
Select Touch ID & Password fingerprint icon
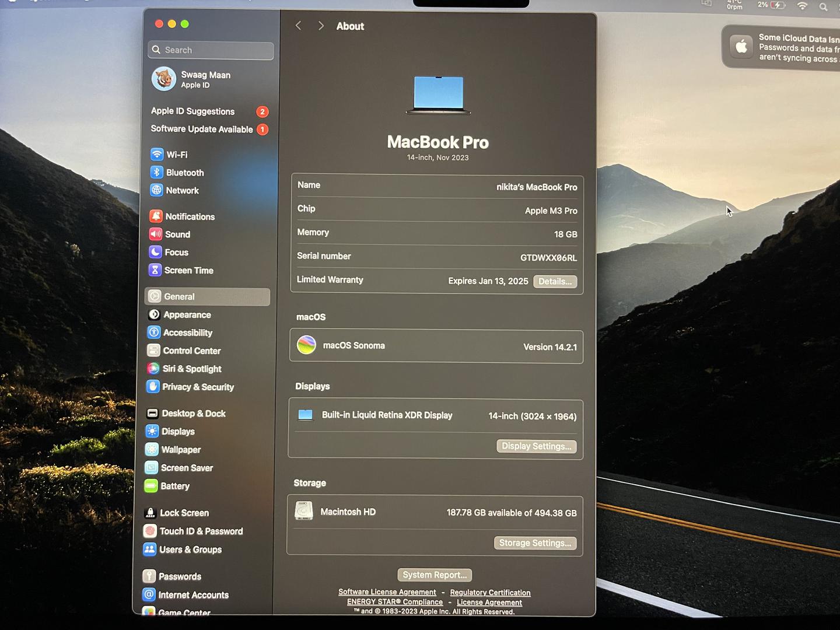pyautogui.click(x=150, y=531)
